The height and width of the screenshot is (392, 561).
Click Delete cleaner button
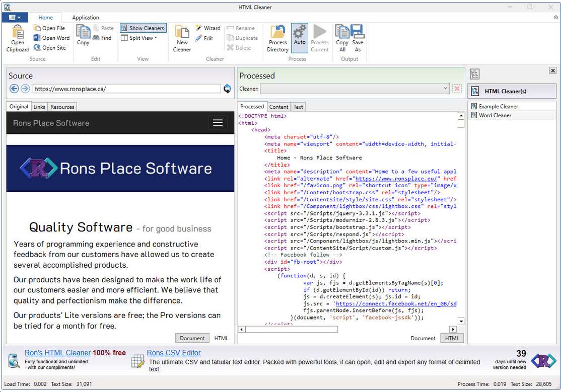click(239, 48)
